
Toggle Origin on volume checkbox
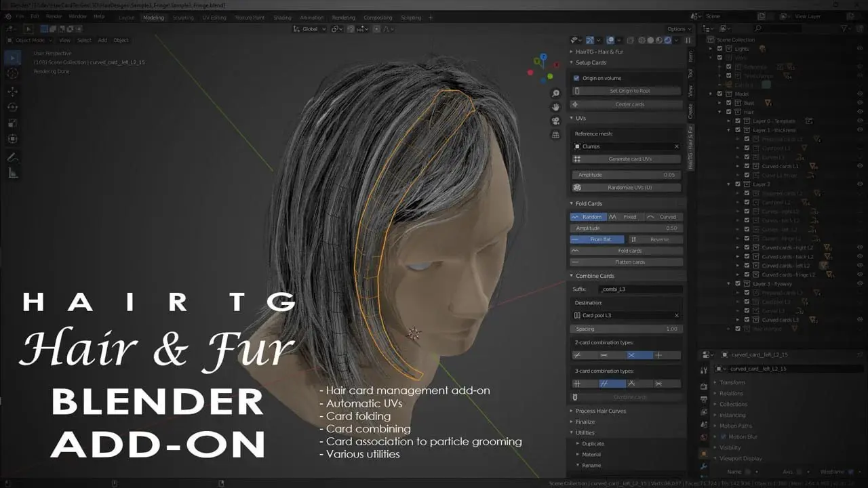coord(576,79)
